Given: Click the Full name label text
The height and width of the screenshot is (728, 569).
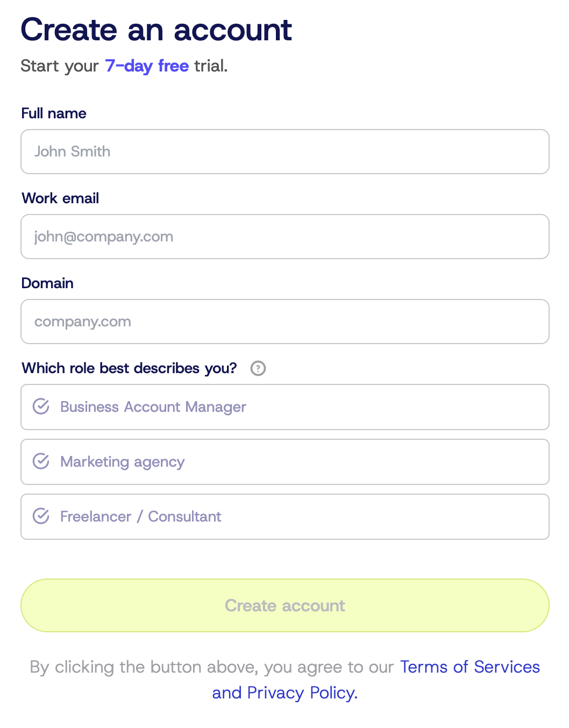Looking at the screenshot, I should pos(54,113).
